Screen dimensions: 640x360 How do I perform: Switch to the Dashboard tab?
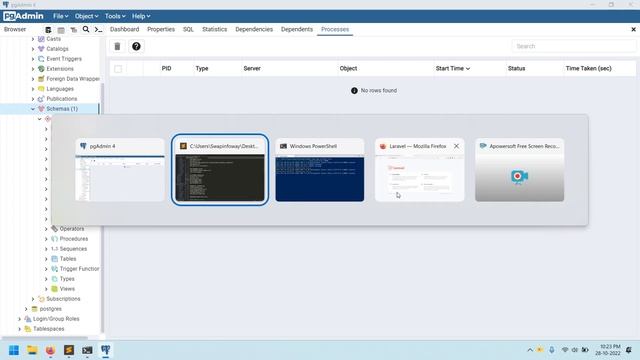coord(124,29)
